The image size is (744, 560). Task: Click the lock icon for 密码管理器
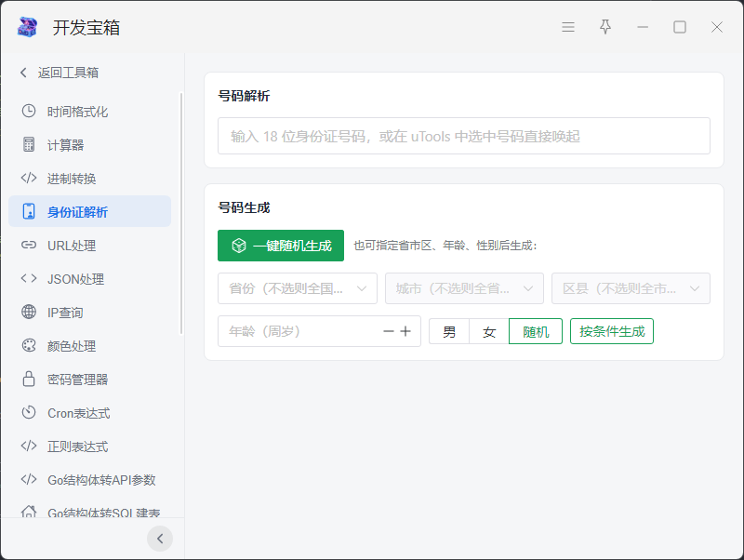tap(29, 379)
